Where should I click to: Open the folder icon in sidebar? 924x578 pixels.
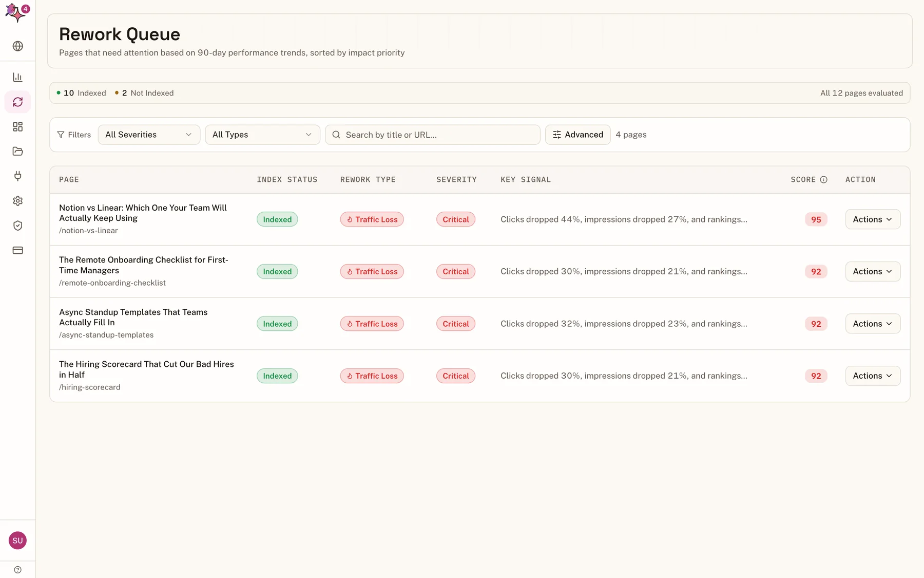click(x=18, y=151)
